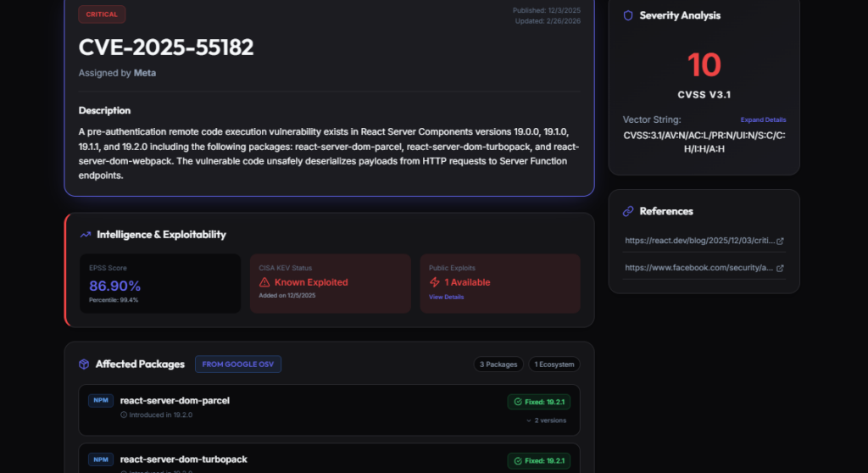Click the Introduced in 19.2.0 text under react-server-dom-parcel
Screen dimensions: 868x473
point(160,415)
